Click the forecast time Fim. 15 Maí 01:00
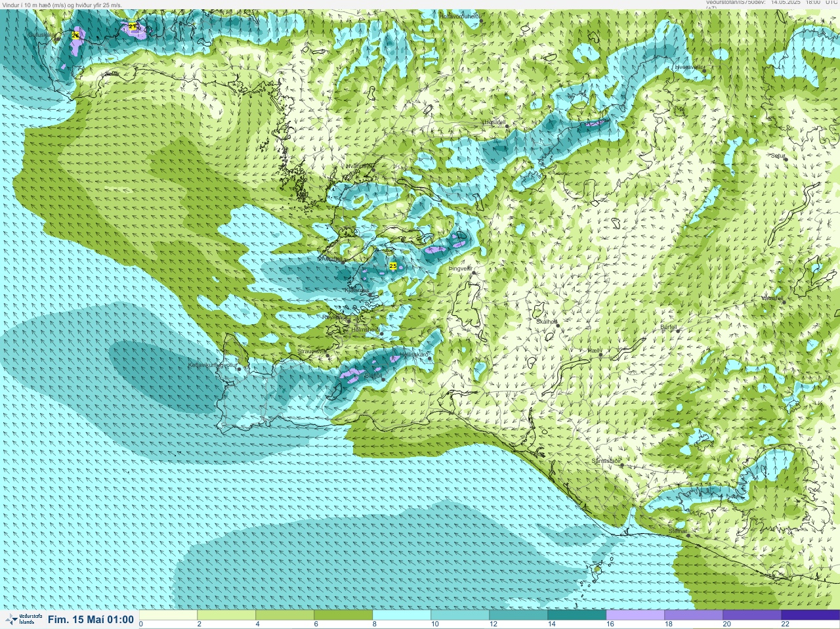 [91, 619]
